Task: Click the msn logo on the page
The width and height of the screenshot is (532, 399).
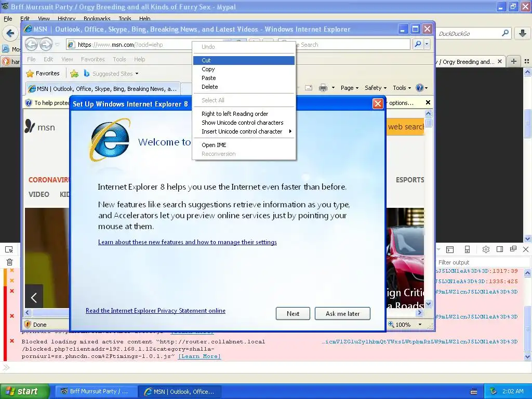Action: tap(39, 127)
